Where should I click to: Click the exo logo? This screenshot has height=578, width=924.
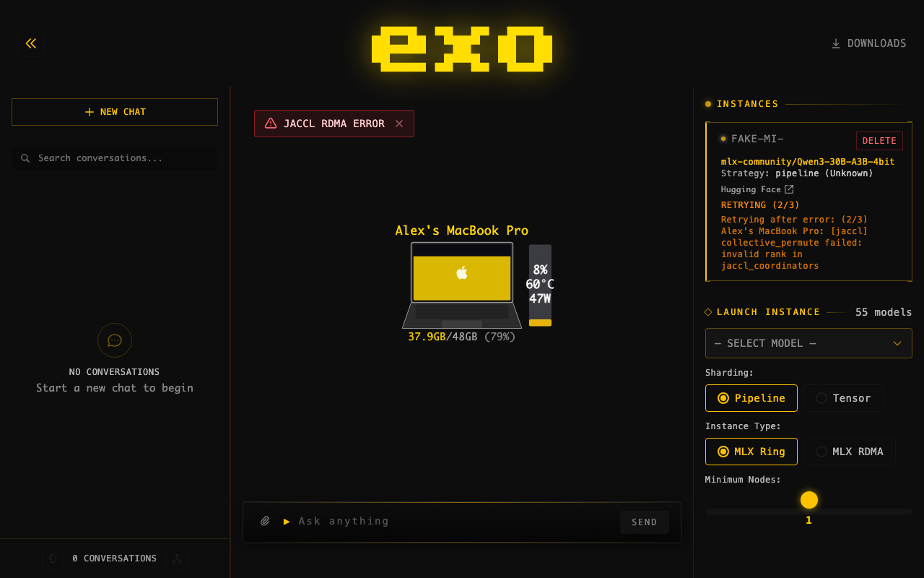pos(462,49)
